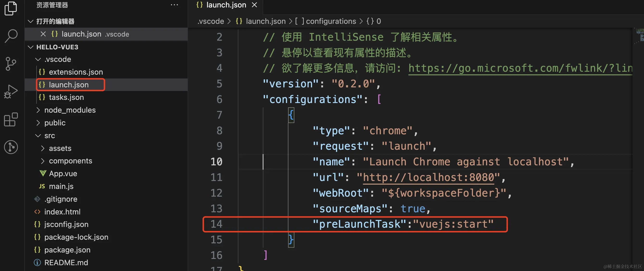Viewport: 644px width, 271px height.
Task: Select the Source Control icon
Action: (11, 64)
